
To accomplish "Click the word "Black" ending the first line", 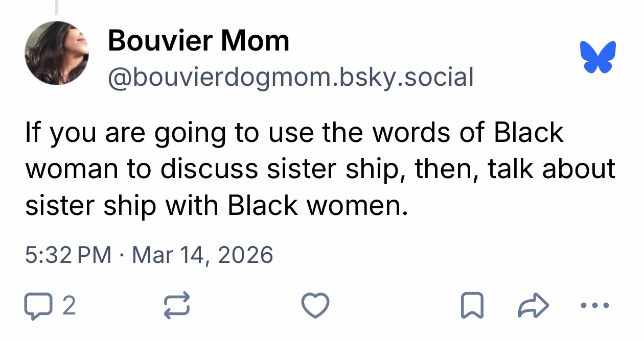I will pos(528,132).
